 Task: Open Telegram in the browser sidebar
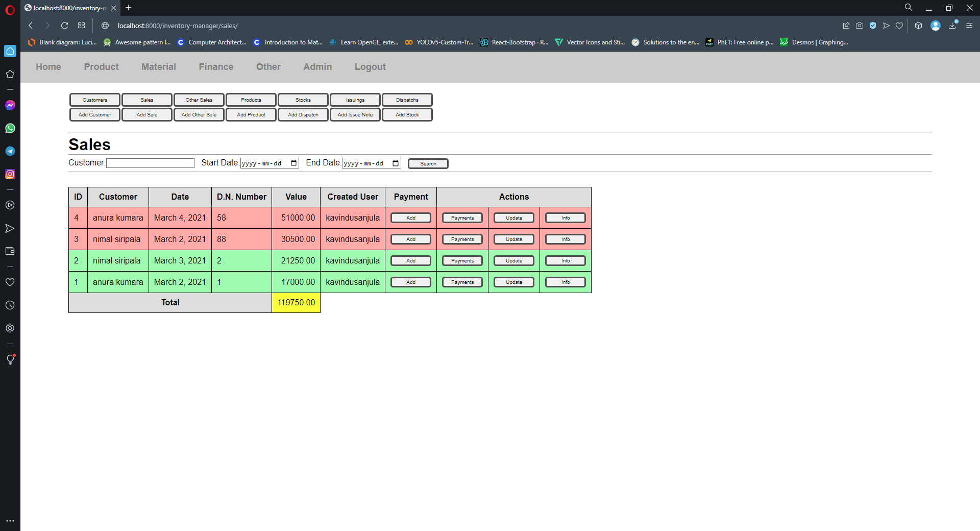click(10, 151)
